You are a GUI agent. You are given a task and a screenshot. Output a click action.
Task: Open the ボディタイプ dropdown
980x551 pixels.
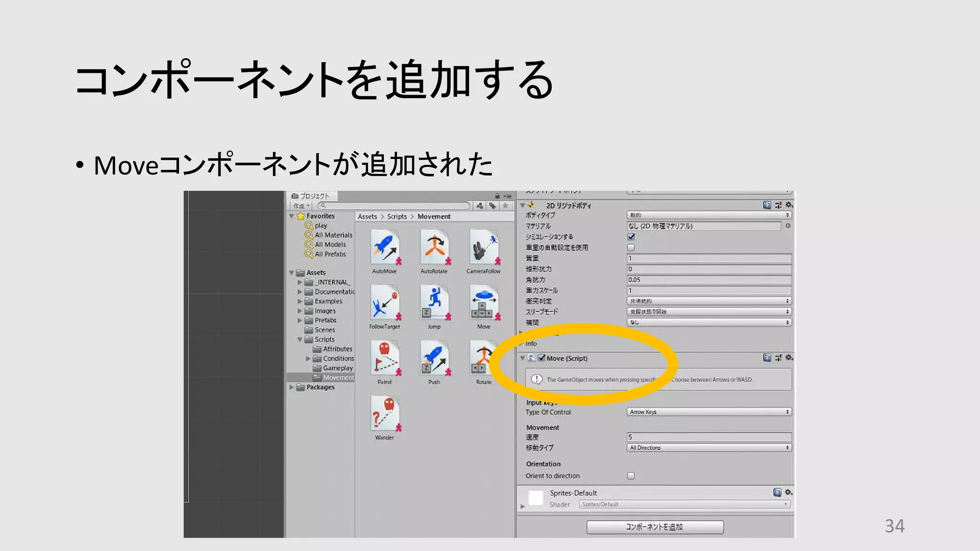(x=709, y=215)
